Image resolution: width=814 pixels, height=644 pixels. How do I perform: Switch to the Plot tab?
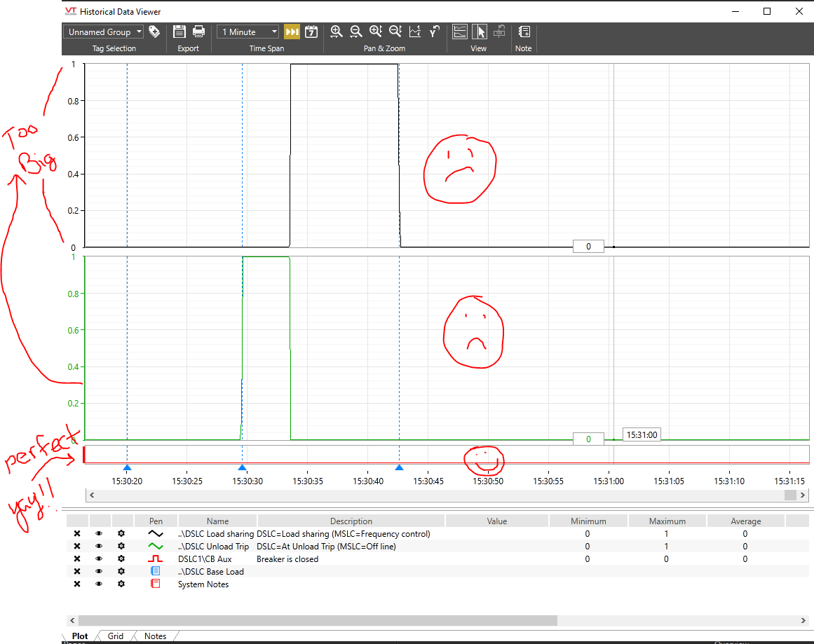tap(80, 636)
